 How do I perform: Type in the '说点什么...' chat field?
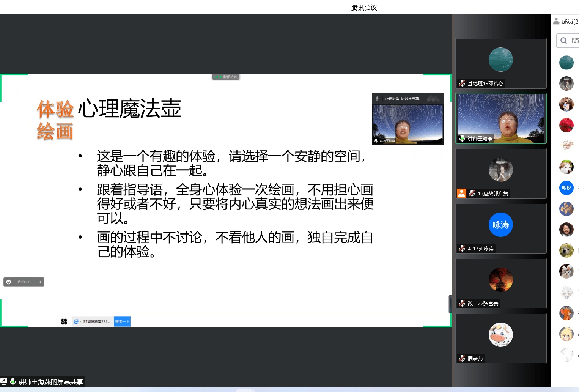click(25, 282)
